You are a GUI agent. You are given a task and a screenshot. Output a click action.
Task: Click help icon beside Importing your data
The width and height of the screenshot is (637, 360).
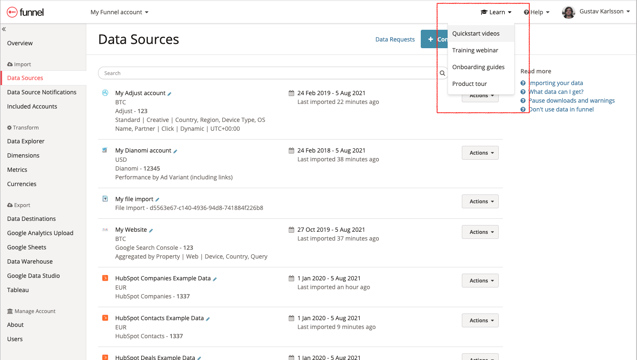tap(523, 83)
